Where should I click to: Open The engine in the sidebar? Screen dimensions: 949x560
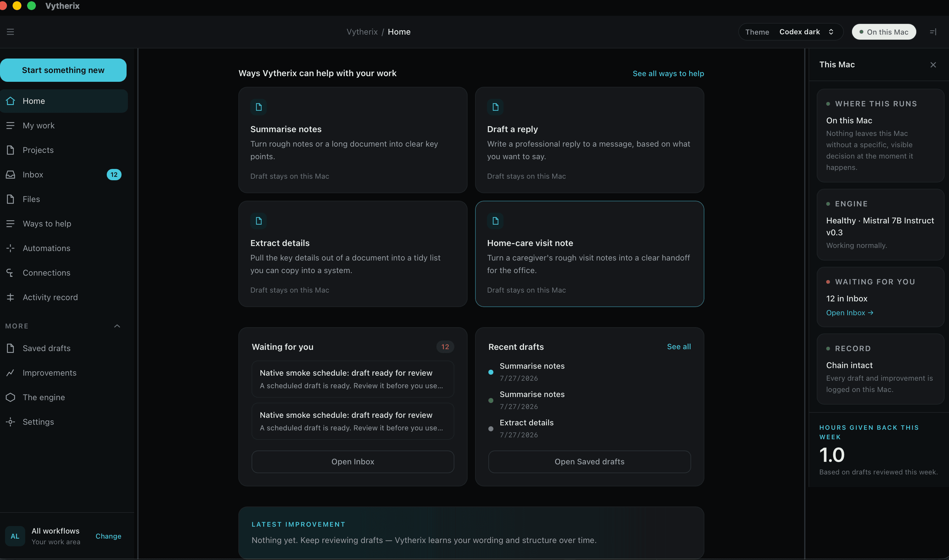(x=64, y=397)
